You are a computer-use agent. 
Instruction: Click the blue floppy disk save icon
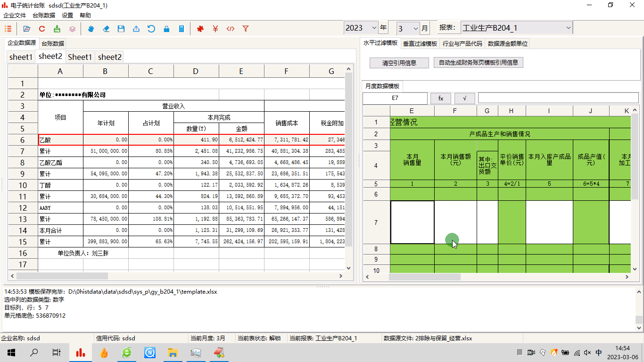click(x=121, y=29)
